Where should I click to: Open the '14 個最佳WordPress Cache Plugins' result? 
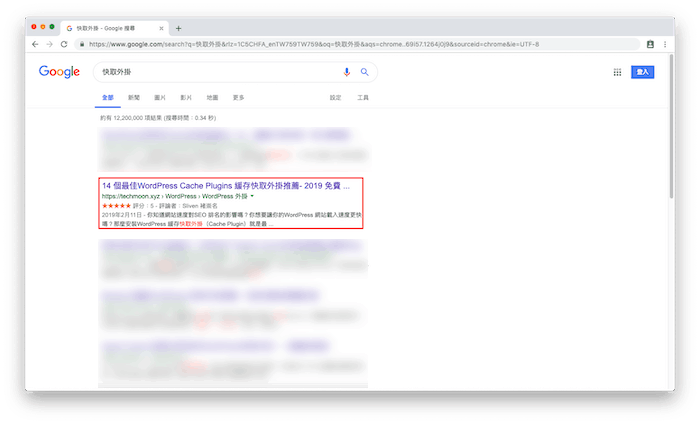pyautogui.click(x=225, y=186)
